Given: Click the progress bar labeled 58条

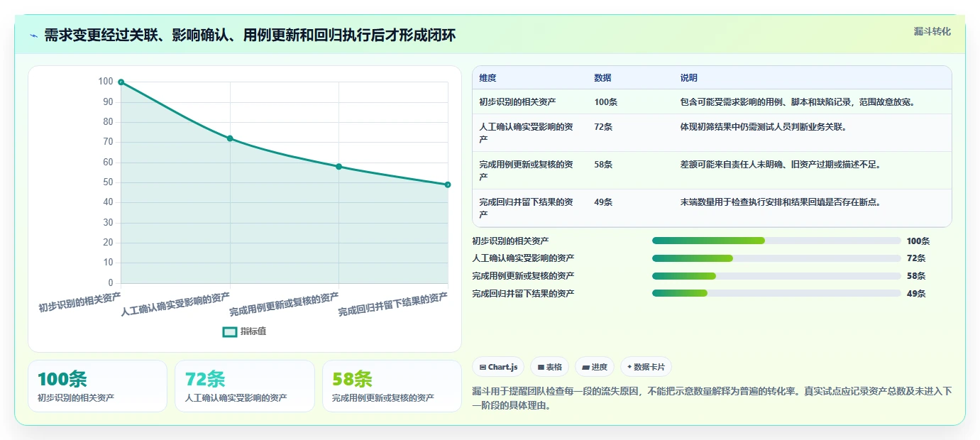Looking at the screenshot, I should click(776, 276).
